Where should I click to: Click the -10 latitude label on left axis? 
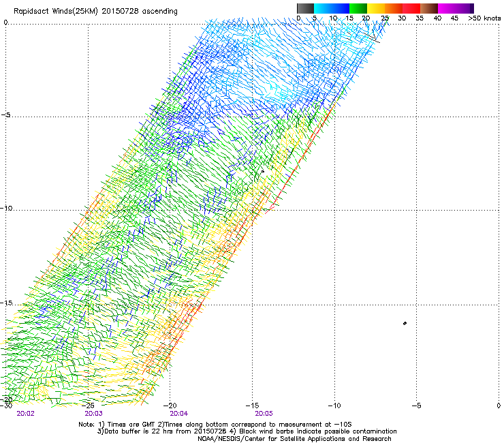tap(6, 208)
